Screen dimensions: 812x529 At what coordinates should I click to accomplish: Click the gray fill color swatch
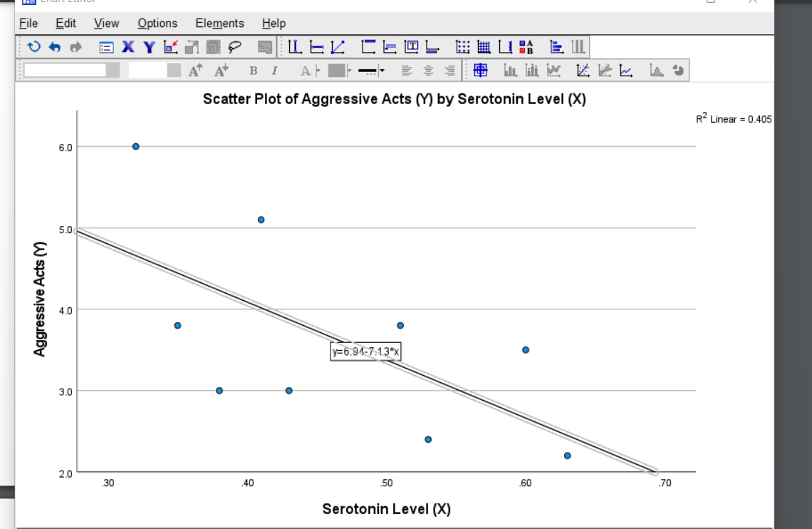click(x=337, y=71)
